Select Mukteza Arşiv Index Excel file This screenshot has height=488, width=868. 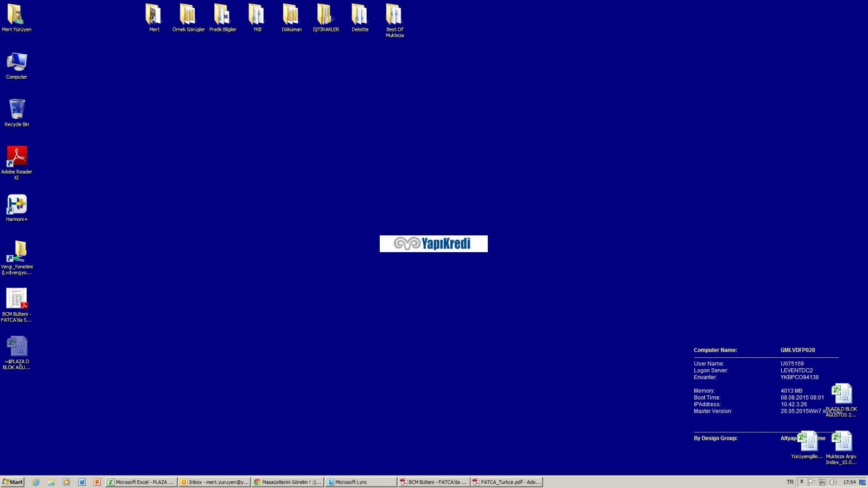[x=841, y=448]
